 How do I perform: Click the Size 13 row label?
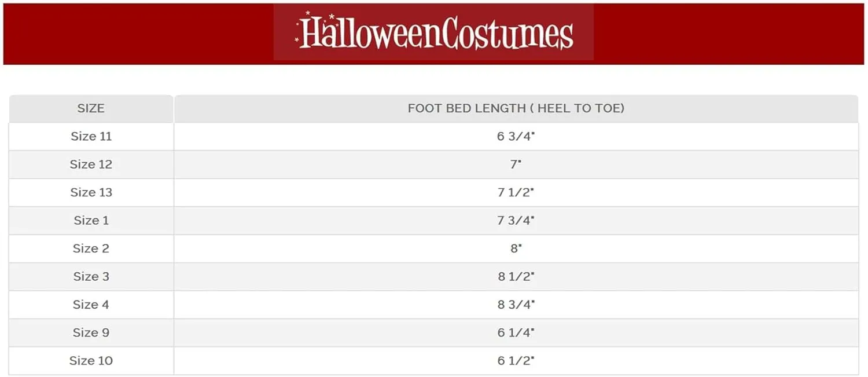point(91,192)
